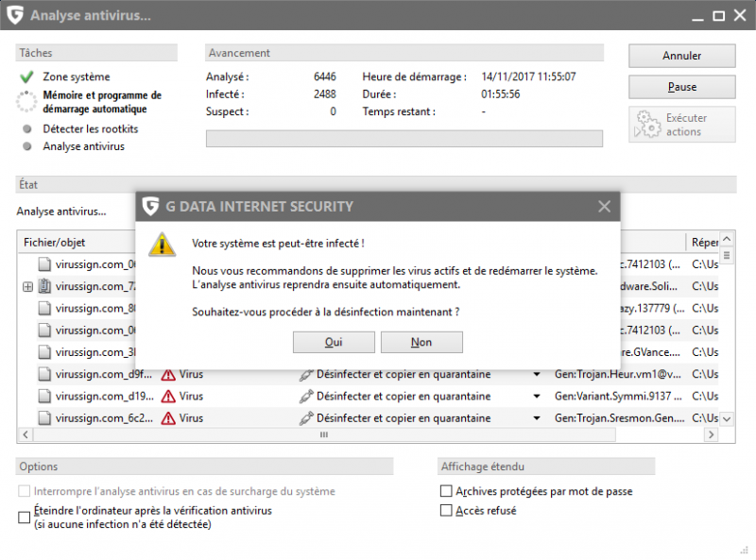Viewport: 756px width, 560px height.
Task: Click the spinner beside Mémoire et programme
Action: pos(26,102)
